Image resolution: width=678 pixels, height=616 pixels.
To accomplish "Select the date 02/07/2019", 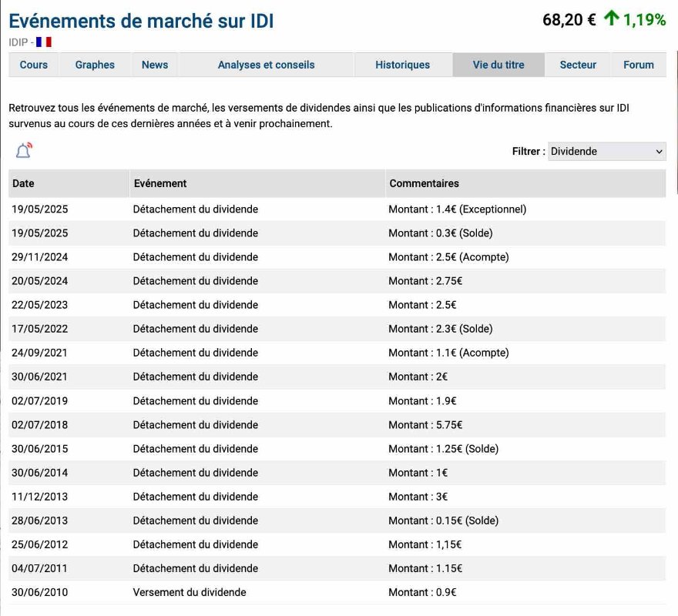I will coord(40,400).
